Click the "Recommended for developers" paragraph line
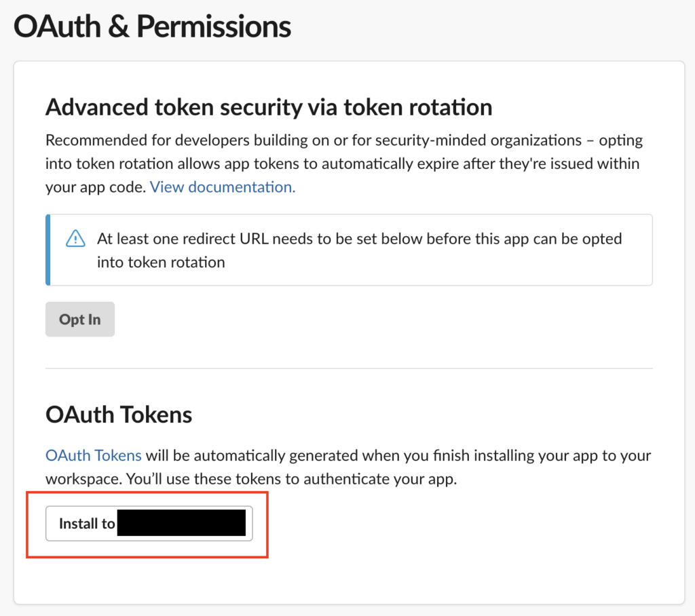695x616 pixels. [x=344, y=140]
